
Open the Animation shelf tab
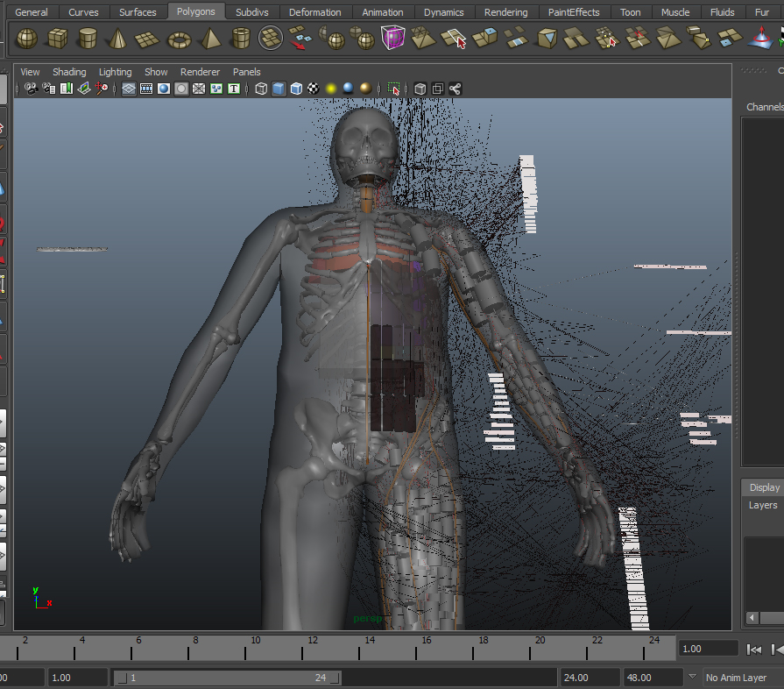coord(383,12)
